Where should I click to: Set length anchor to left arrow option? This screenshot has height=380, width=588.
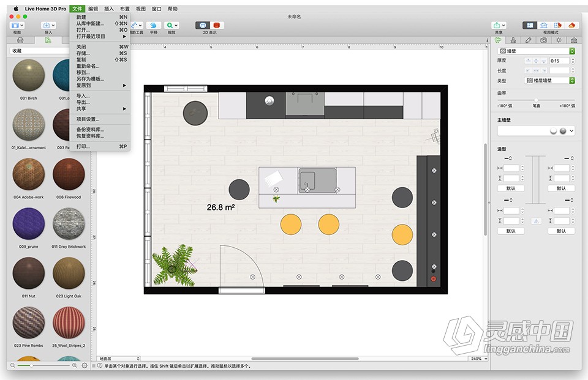click(528, 70)
